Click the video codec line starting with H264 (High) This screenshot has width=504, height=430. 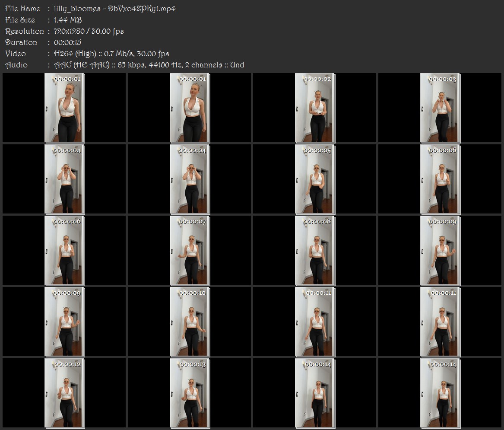coord(111,54)
